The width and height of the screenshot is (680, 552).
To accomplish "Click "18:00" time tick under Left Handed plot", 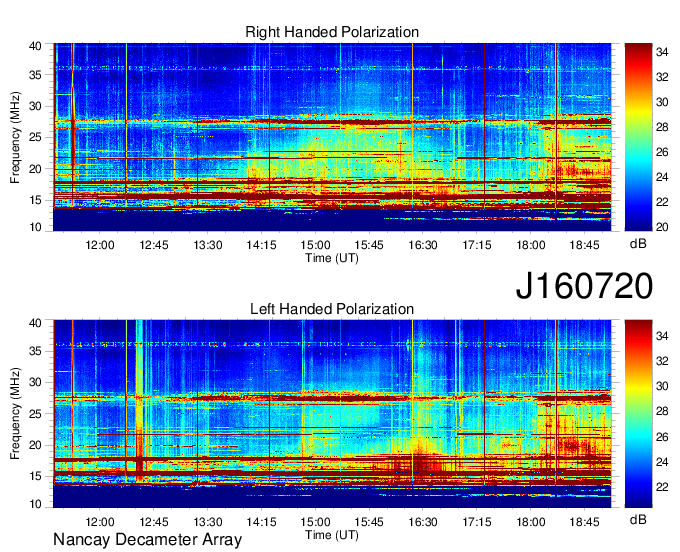I will pyautogui.click(x=530, y=522).
